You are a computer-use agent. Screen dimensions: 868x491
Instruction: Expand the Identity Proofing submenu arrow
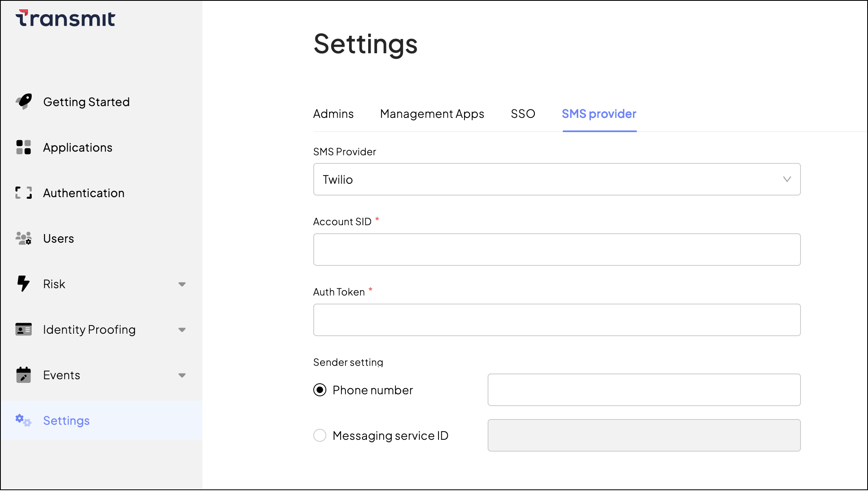(x=182, y=330)
